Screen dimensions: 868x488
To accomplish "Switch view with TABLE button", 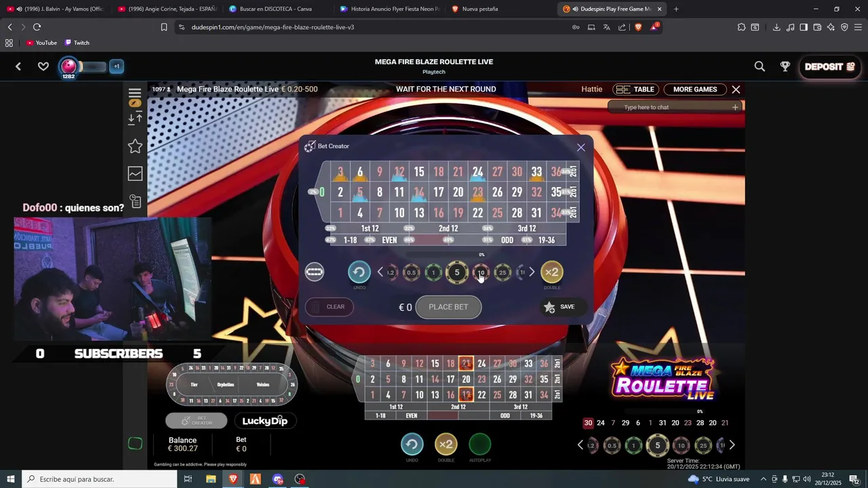I will click(635, 89).
